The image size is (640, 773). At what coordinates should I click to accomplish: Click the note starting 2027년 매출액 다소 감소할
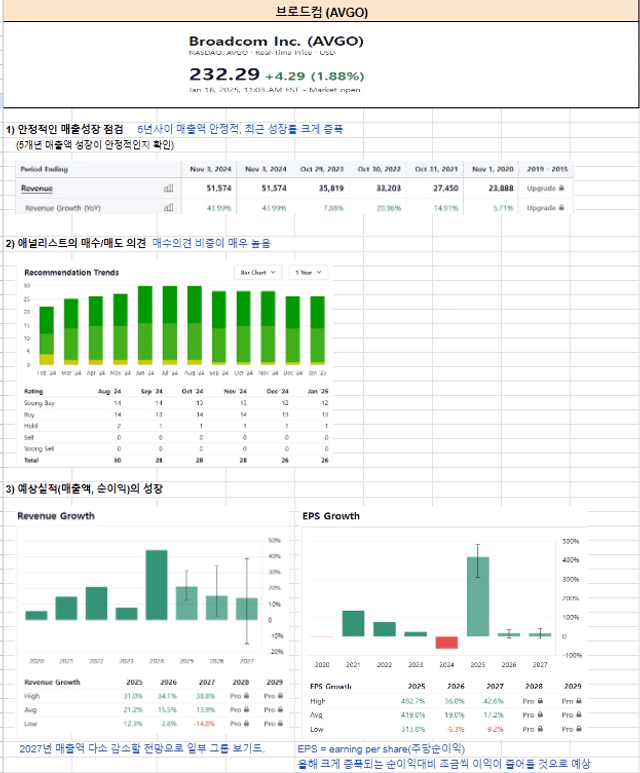pos(142,748)
